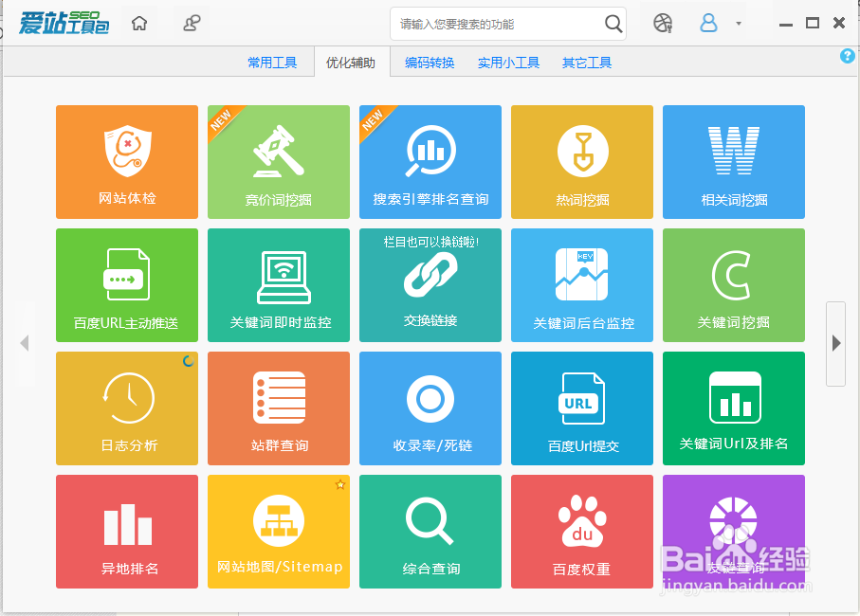The image size is (860, 616).
Task: Open the 实用小工具 tab
Action: (508, 63)
